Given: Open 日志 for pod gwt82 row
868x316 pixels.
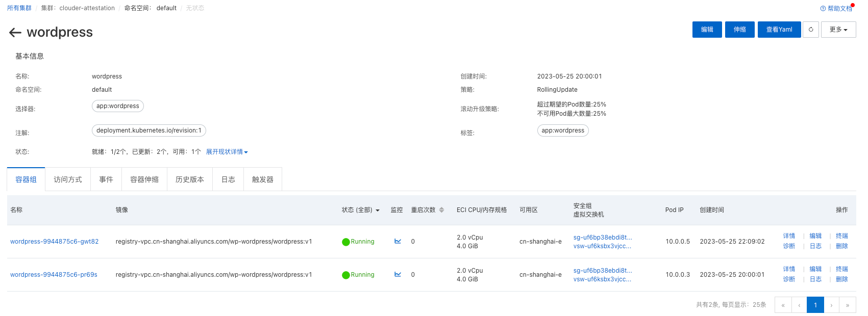Looking at the screenshot, I should tap(815, 246).
